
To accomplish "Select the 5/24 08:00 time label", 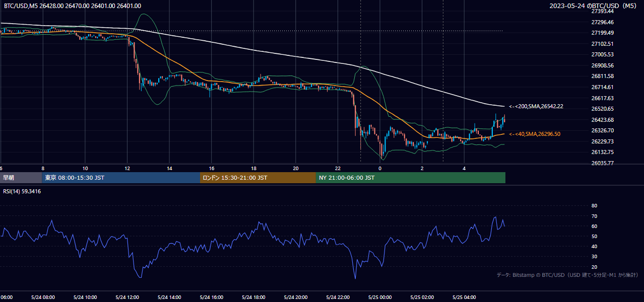I will pyautogui.click(x=43, y=297).
